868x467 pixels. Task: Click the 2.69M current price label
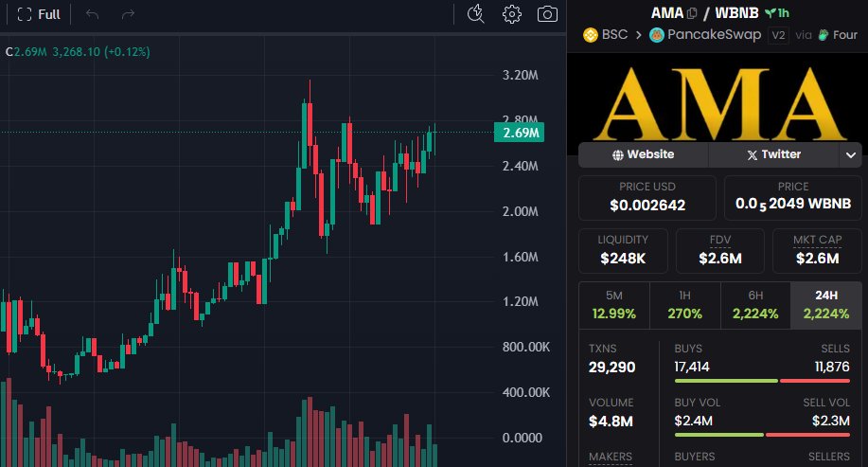click(520, 133)
